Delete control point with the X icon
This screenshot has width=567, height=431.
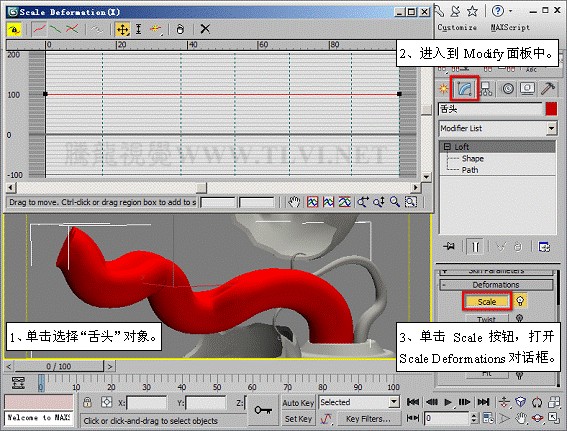pos(205,29)
